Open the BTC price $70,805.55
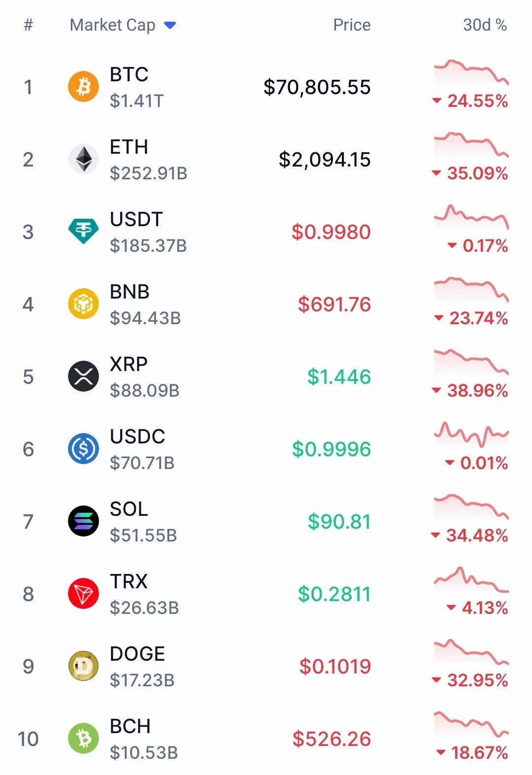Viewport: 532px width, 775px height. pyautogui.click(x=317, y=87)
